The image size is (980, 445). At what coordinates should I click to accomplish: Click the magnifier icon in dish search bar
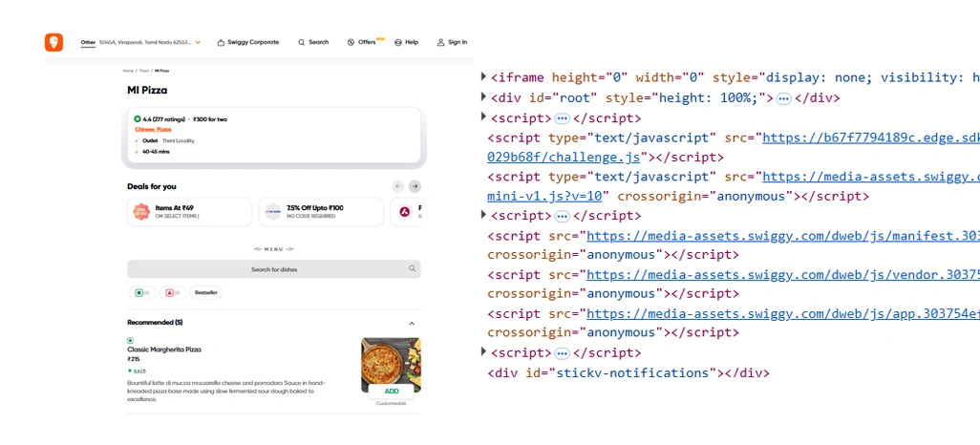coord(412,269)
